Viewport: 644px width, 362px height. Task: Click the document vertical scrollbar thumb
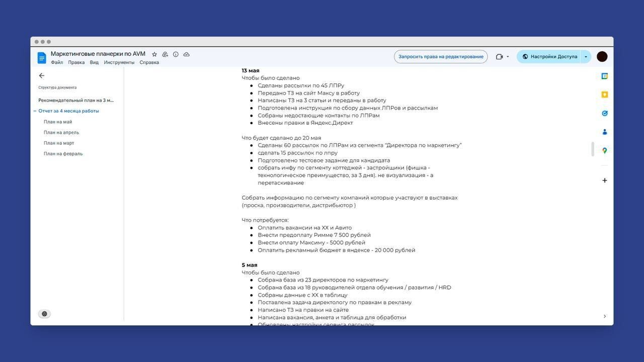click(593, 149)
